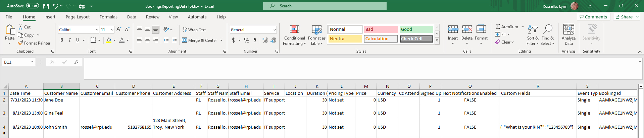Click the Insert cells icon
Viewport: 644px width, 138px height.
453,29
